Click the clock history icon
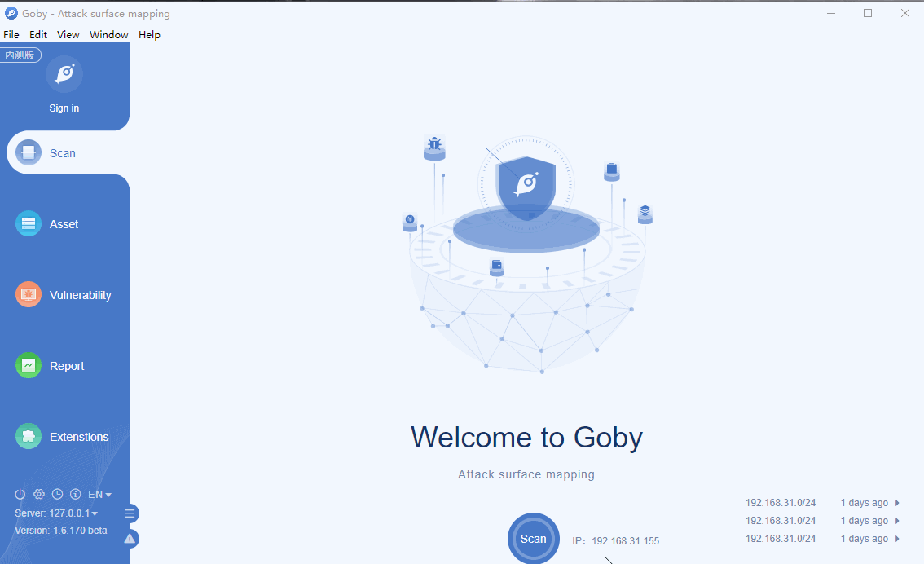The image size is (924, 564). (x=57, y=495)
